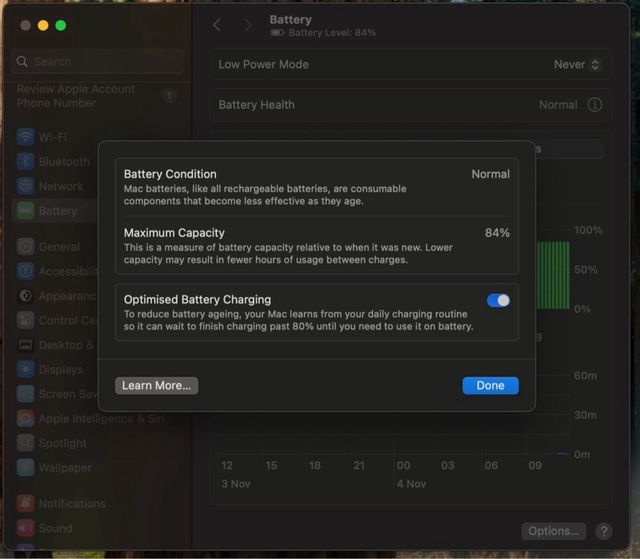Screen dimensions: 640x559
Task: Click the 4 Nov date label on chart
Action: coord(411,484)
